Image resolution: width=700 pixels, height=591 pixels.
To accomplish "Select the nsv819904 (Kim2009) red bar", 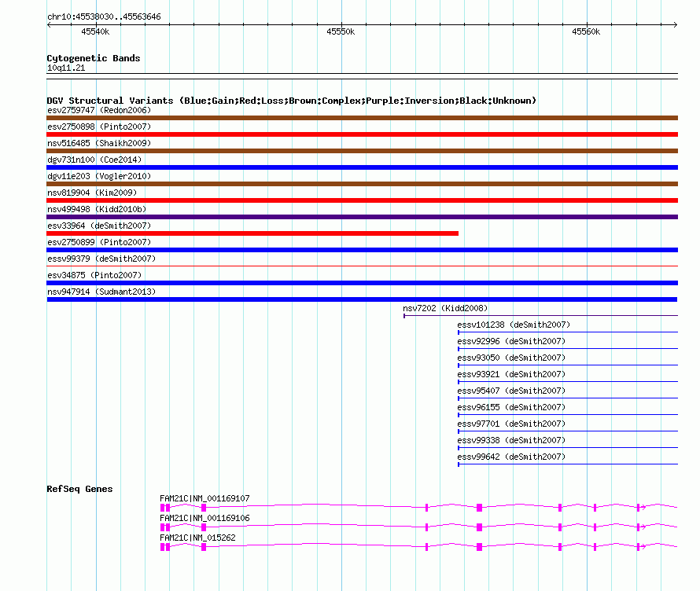I will click(x=362, y=200).
